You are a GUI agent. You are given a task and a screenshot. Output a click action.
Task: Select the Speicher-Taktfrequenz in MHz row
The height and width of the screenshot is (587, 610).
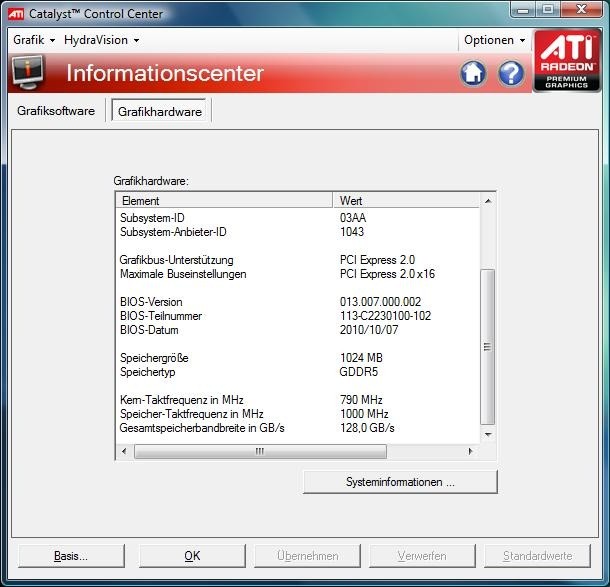point(298,414)
